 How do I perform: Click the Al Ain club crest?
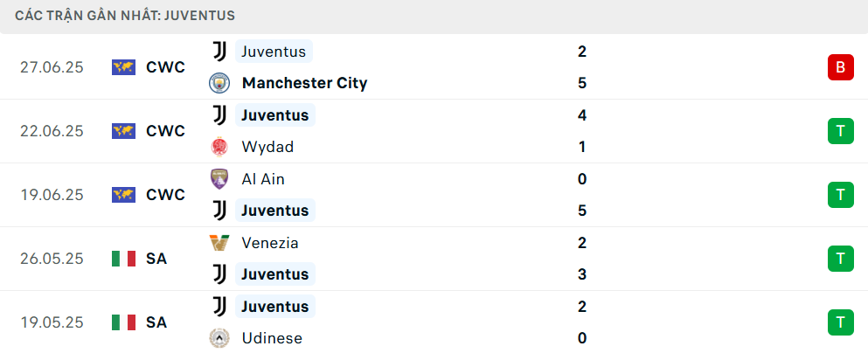[x=219, y=179]
